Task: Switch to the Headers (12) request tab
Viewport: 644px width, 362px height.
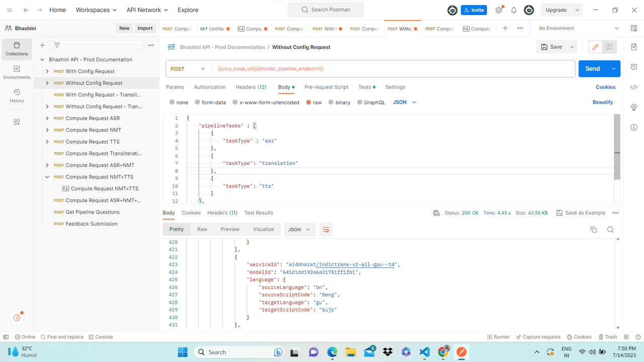Action: pos(251,87)
